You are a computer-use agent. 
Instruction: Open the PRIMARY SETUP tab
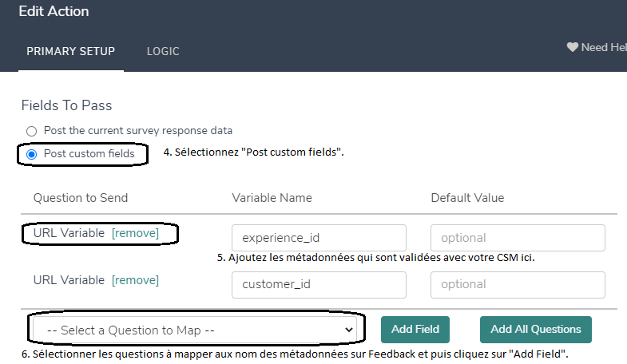tap(71, 51)
